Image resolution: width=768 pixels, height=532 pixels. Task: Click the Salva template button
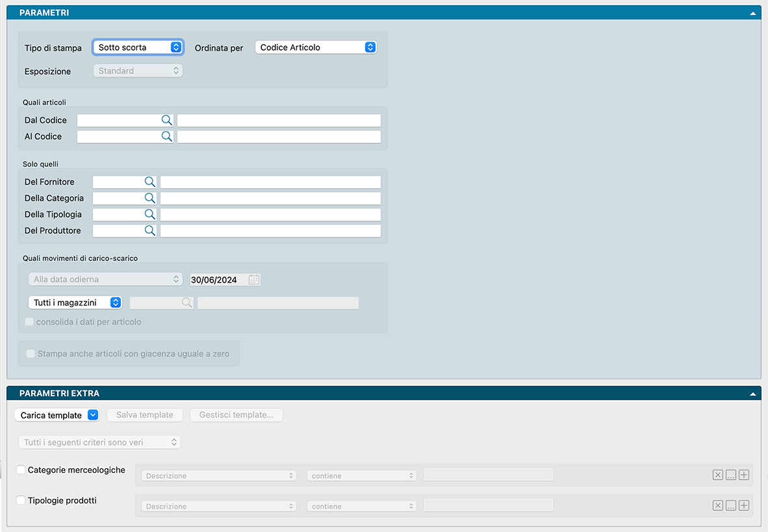point(145,415)
